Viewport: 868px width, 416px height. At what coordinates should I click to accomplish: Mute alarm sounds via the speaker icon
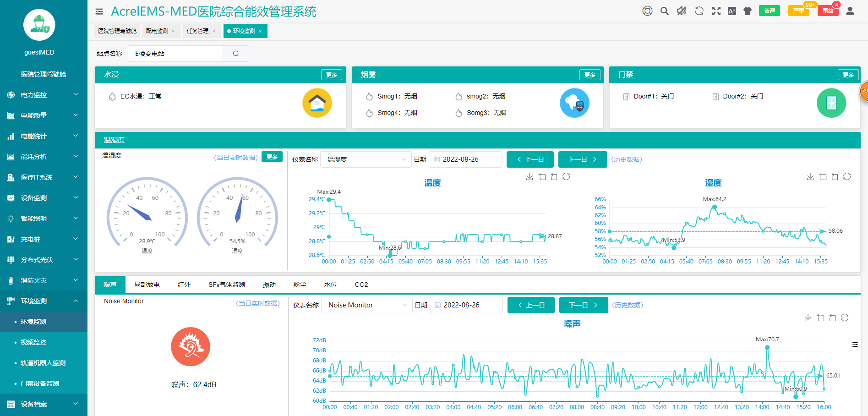(681, 11)
